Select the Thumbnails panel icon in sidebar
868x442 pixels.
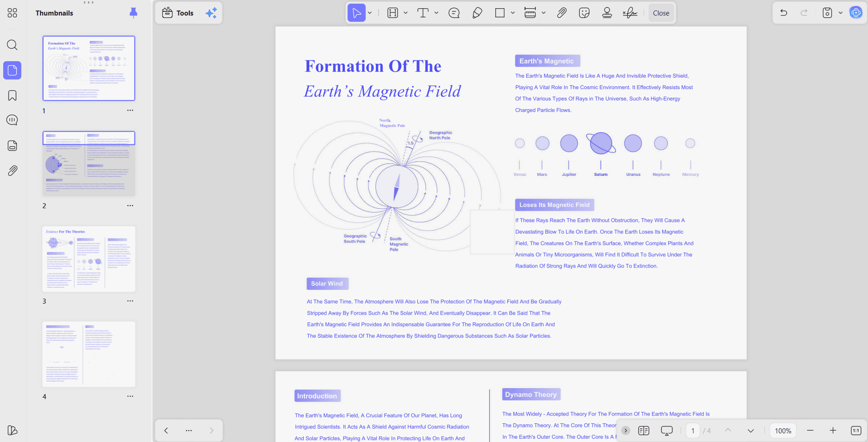12,70
